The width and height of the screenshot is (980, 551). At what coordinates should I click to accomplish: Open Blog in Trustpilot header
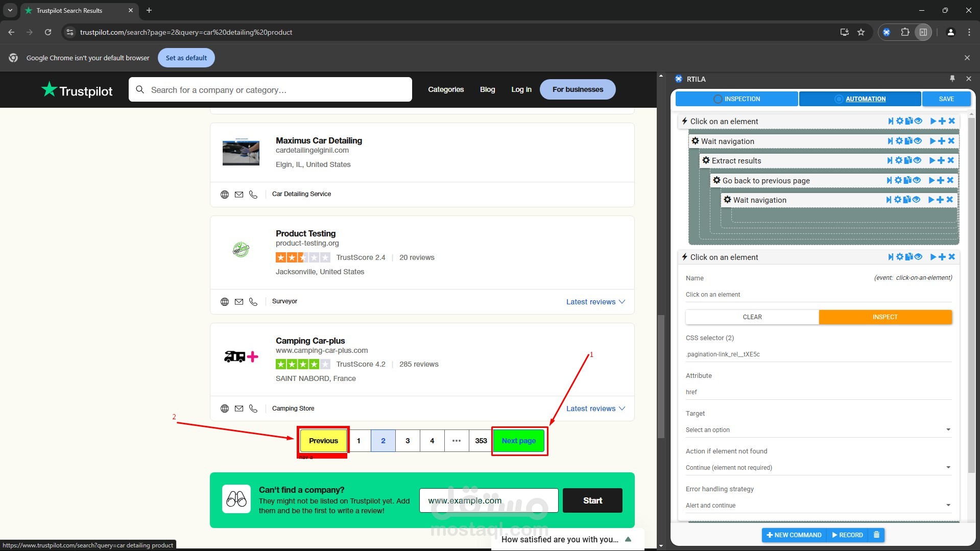tap(487, 89)
